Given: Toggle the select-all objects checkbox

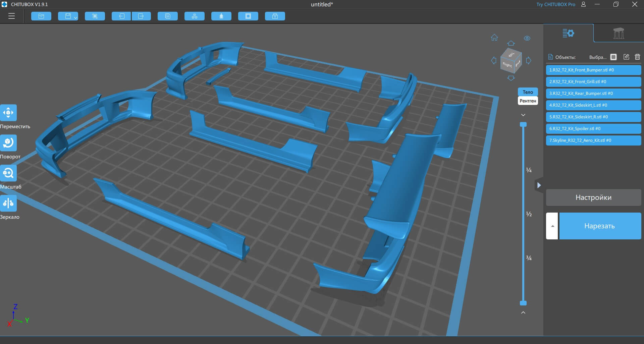Looking at the screenshot, I should (x=613, y=57).
